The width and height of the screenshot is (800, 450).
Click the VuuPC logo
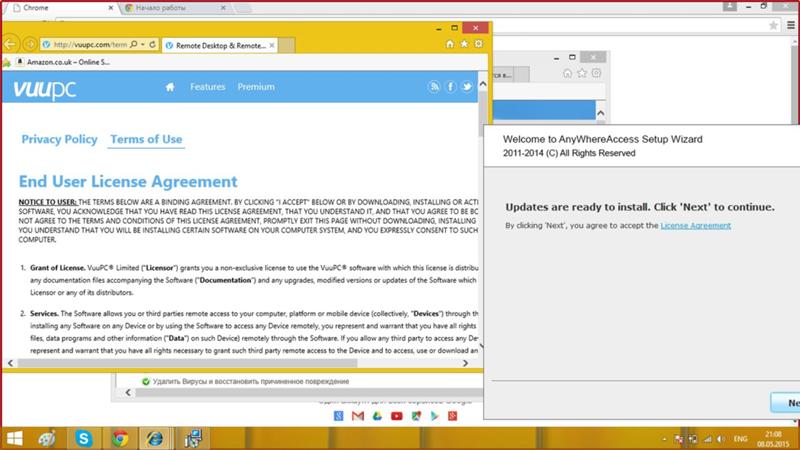click(x=45, y=89)
